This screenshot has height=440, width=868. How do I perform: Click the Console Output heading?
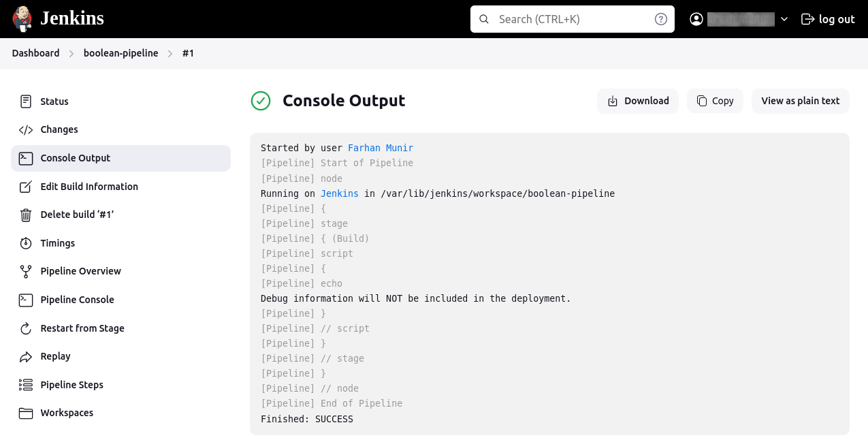click(344, 101)
